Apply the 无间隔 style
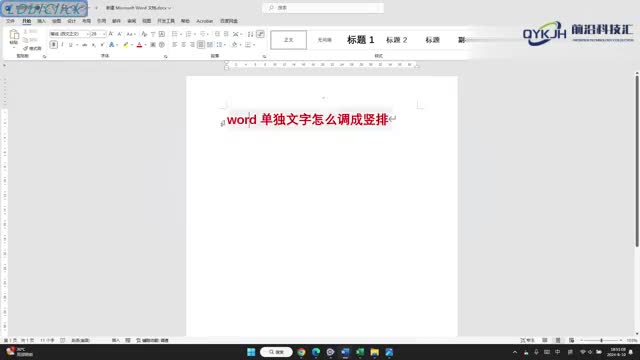Screen dimensions: 640x360 [x=324, y=40]
